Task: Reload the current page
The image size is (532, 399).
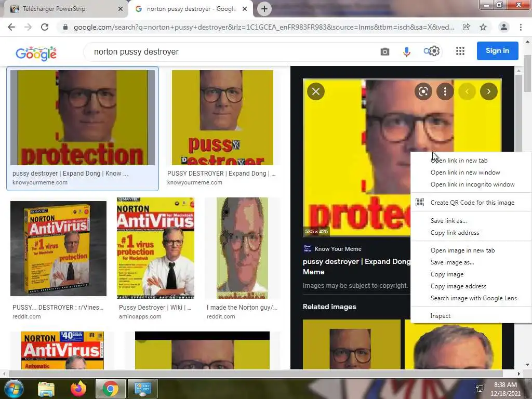Action: point(45,27)
